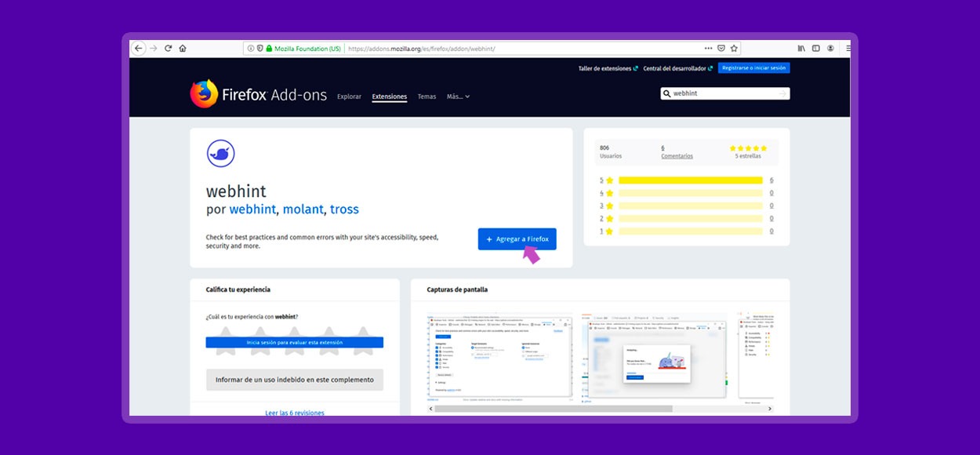Expand the Más dropdown menu
Image resolution: width=980 pixels, height=455 pixels.
click(458, 96)
